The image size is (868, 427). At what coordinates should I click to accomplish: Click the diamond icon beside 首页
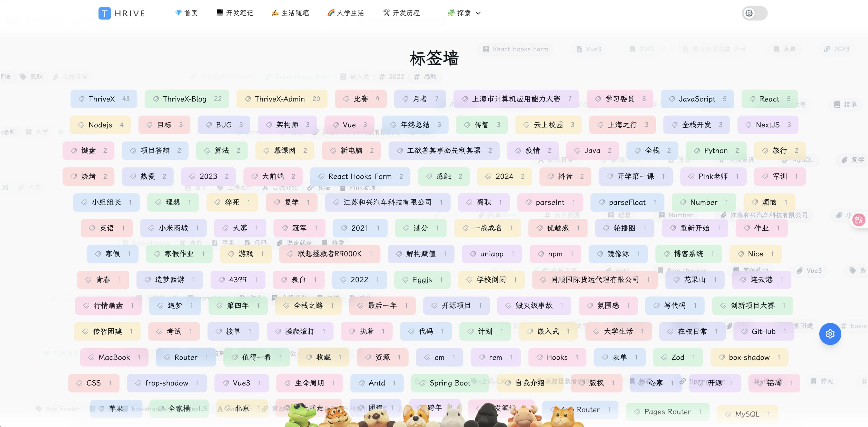coord(178,13)
